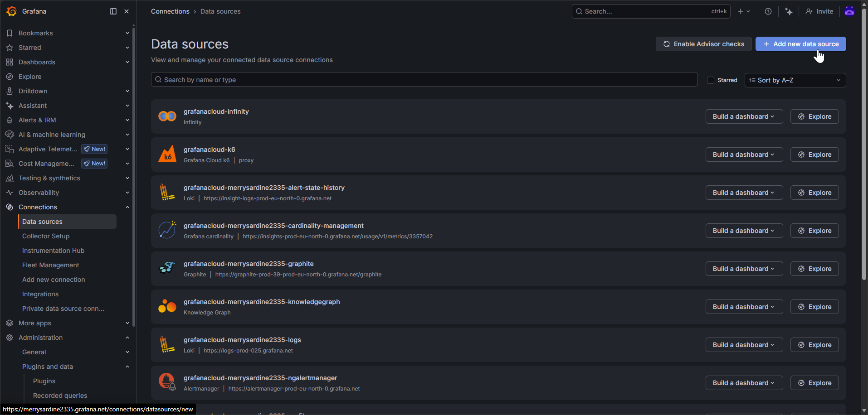The width and height of the screenshot is (868, 415).
Task: Open the plus new-item menu in header
Action: (744, 11)
